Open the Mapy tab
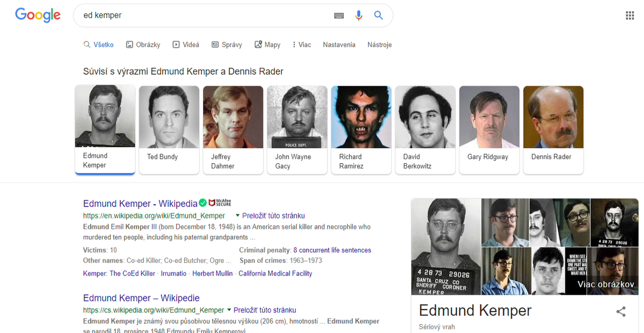Viewport: 644px width, 333px height. (x=267, y=44)
